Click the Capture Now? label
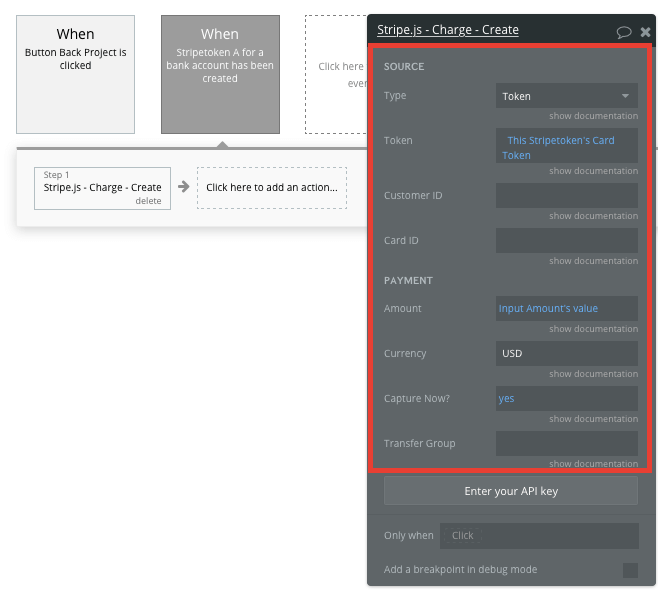 417,398
